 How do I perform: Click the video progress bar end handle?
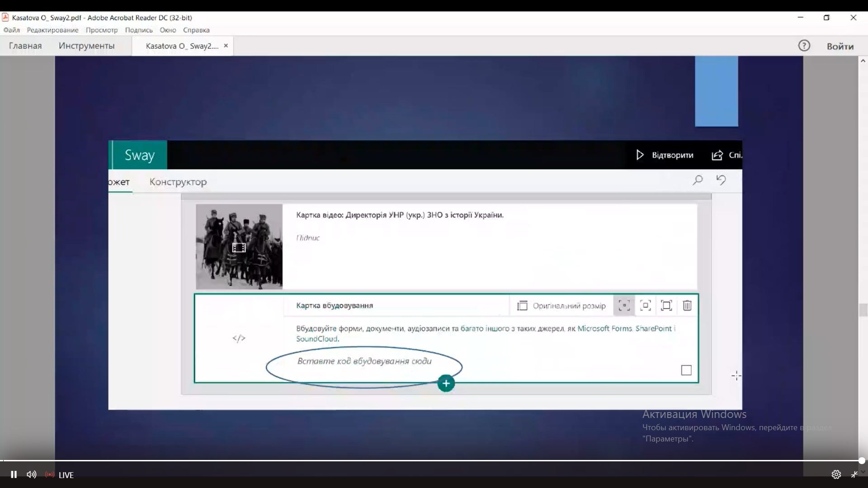click(x=862, y=461)
